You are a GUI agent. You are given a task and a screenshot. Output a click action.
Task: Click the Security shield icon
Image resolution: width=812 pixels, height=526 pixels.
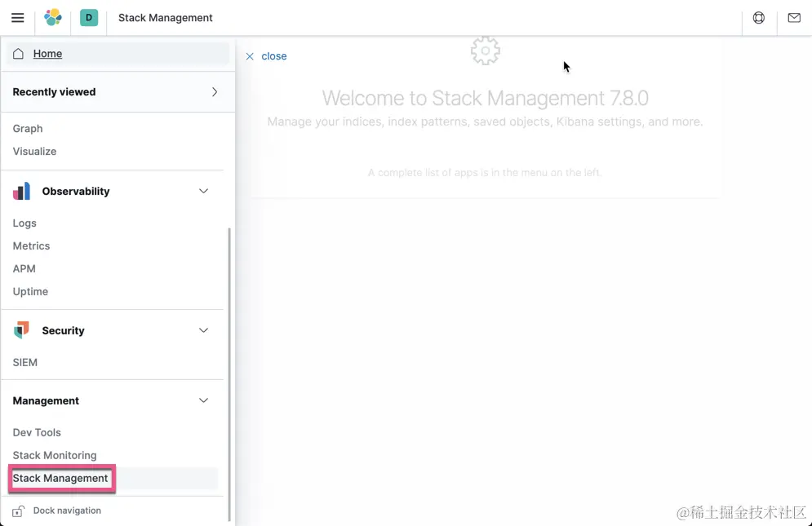click(x=22, y=330)
